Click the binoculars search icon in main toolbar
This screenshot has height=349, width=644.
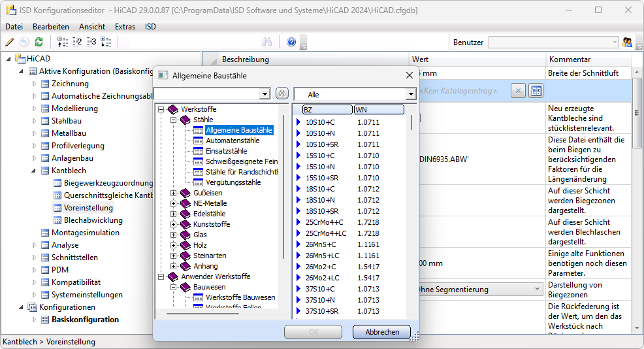click(267, 42)
